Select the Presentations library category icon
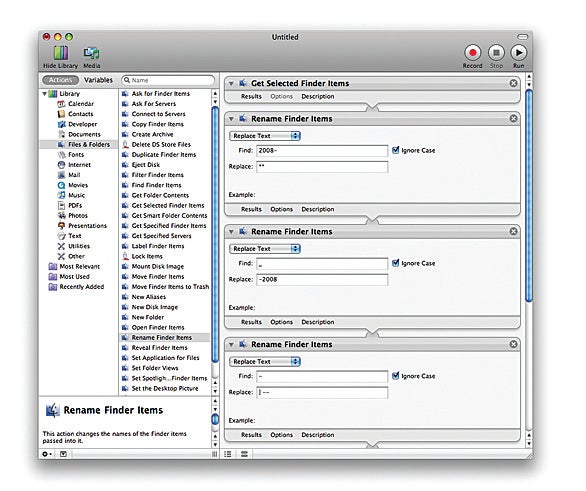586x491 pixels. pyautogui.click(x=61, y=226)
